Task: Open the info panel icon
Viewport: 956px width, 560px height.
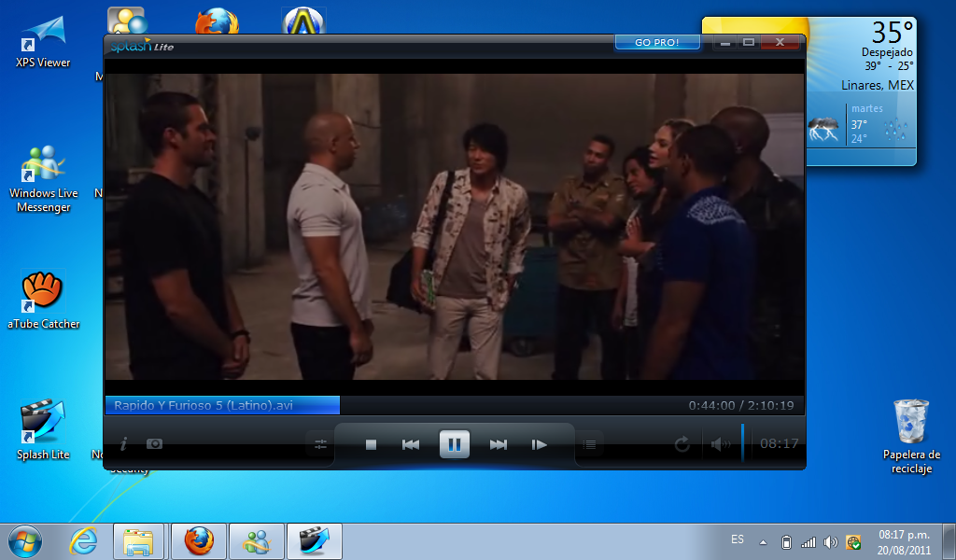Action: pyautogui.click(x=124, y=443)
